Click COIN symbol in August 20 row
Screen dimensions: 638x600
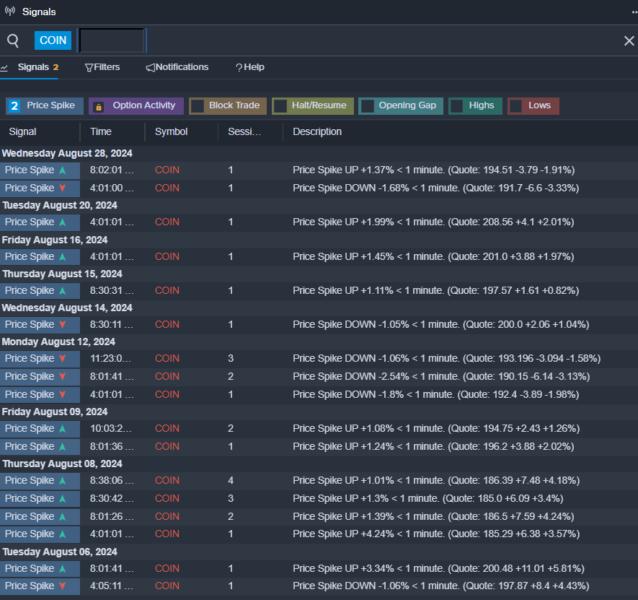pyautogui.click(x=167, y=222)
